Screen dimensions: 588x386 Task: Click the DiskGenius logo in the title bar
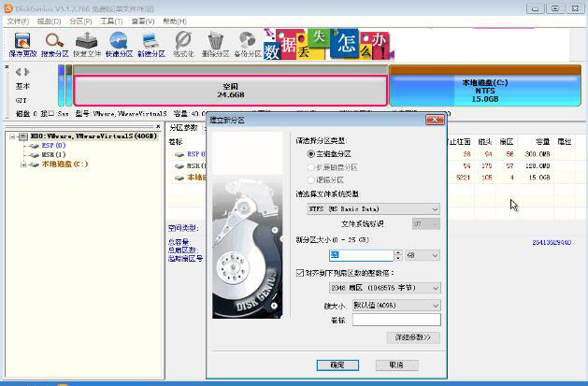(x=8, y=8)
